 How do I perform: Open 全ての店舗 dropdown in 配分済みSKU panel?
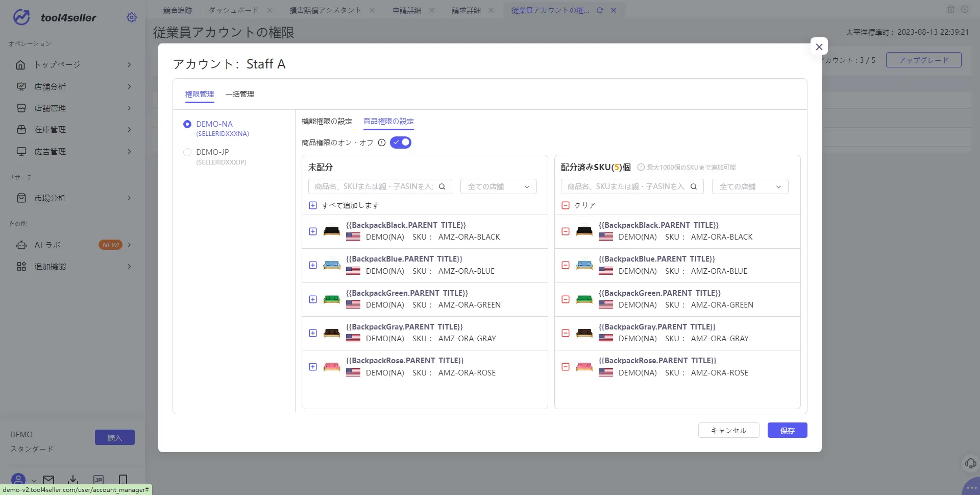click(x=750, y=186)
